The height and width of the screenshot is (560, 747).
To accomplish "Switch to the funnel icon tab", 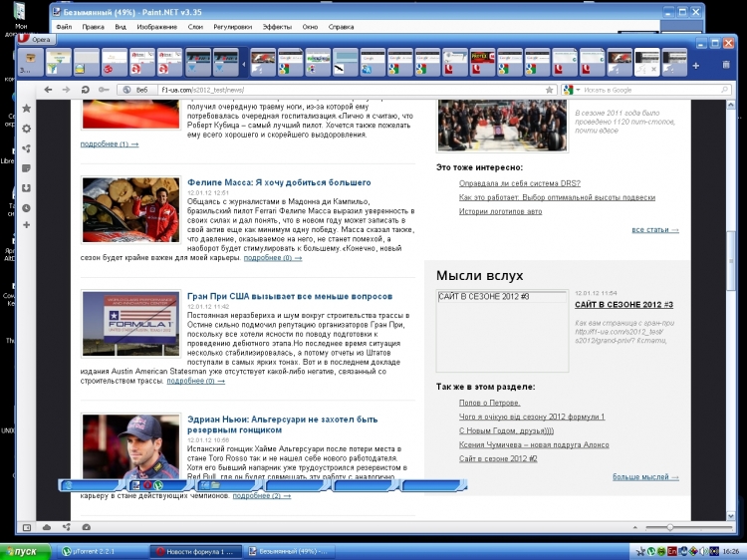I will (58, 63).
